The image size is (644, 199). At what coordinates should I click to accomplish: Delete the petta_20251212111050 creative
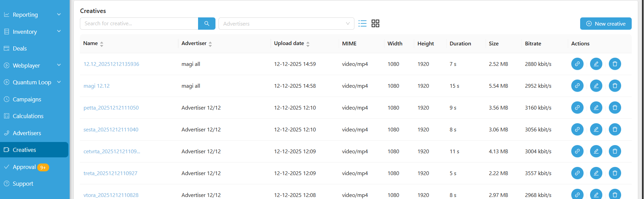(615, 108)
